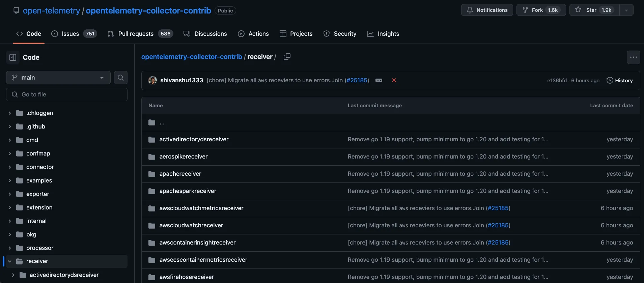This screenshot has width=644, height=283.
Task: Click folder icon beside internal in tree
Action: (x=20, y=221)
